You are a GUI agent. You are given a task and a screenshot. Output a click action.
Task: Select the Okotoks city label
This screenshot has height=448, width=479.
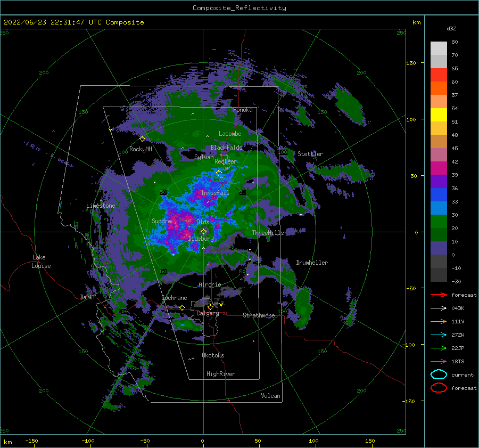point(213,355)
